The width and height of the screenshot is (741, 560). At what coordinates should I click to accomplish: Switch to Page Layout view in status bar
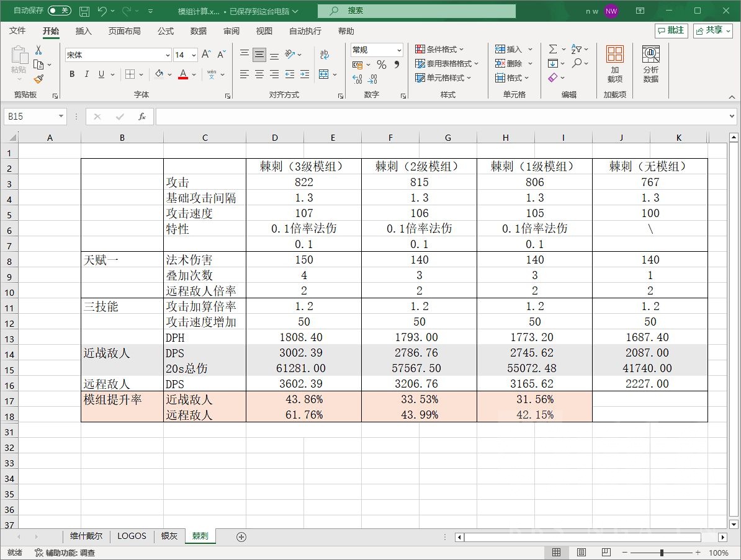[x=581, y=552]
